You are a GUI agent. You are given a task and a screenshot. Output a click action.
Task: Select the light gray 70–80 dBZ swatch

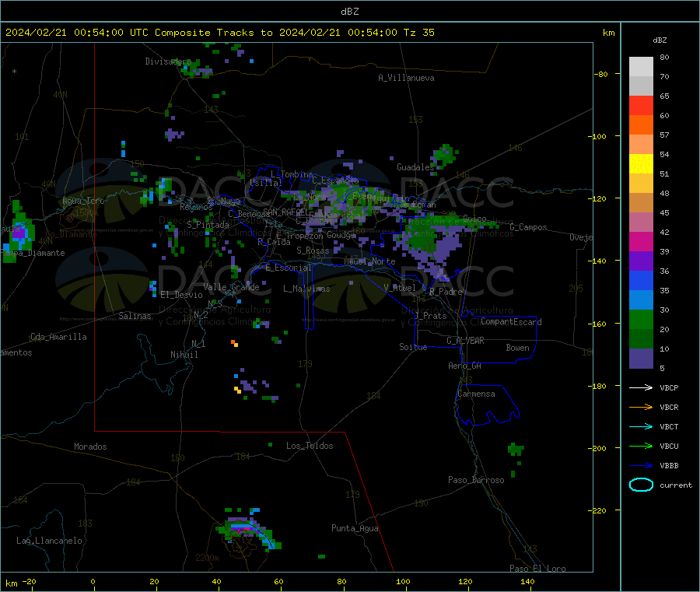(641, 67)
